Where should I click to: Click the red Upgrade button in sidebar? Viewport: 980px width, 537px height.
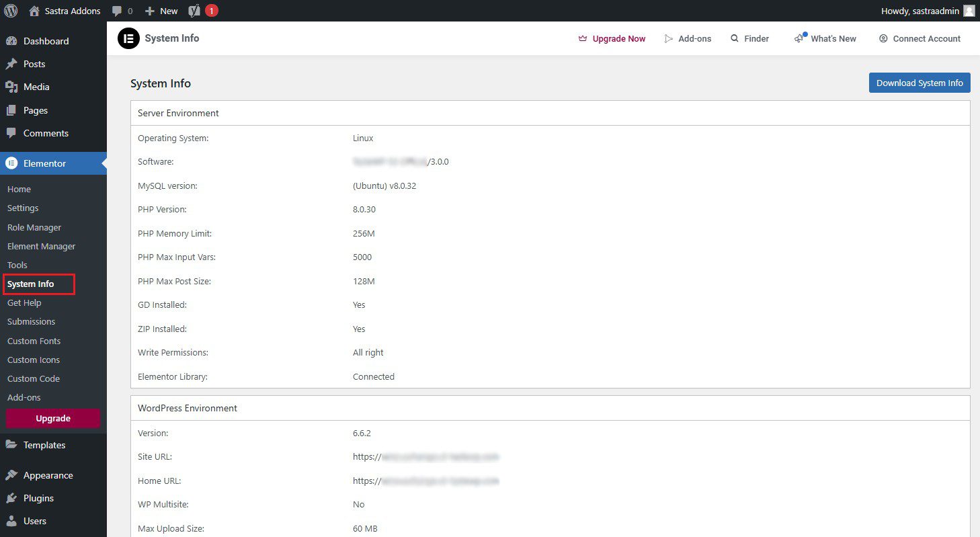53,418
